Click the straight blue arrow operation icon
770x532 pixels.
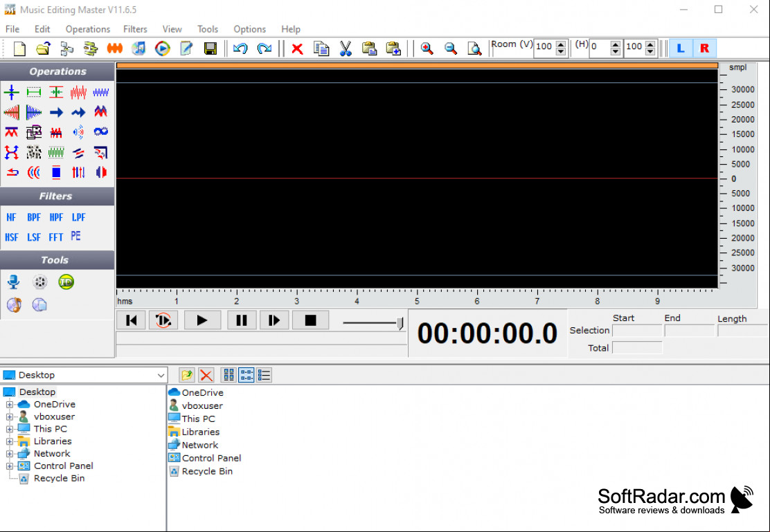pyautogui.click(x=57, y=112)
